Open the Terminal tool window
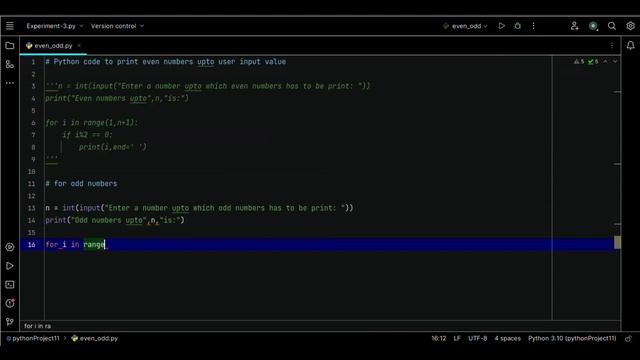640x360 pixels. coord(10,284)
